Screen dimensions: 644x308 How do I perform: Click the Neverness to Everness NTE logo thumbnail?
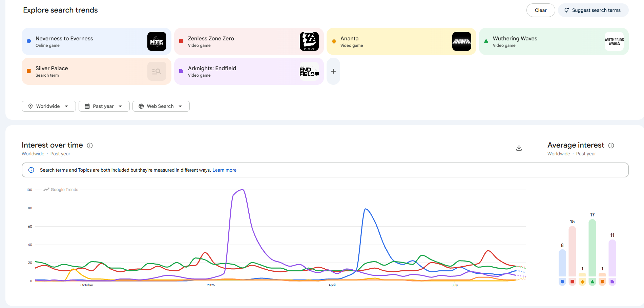pyautogui.click(x=157, y=41)
